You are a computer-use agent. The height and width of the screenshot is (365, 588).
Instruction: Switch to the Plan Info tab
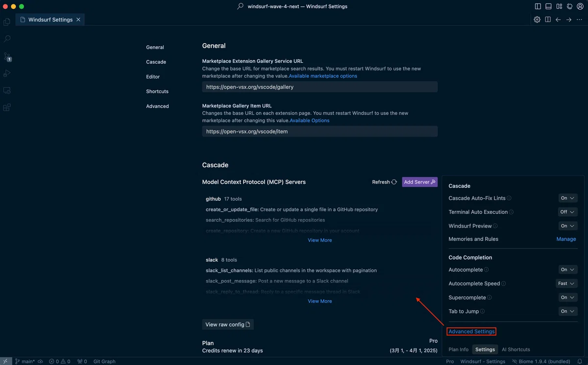point(458,349)
